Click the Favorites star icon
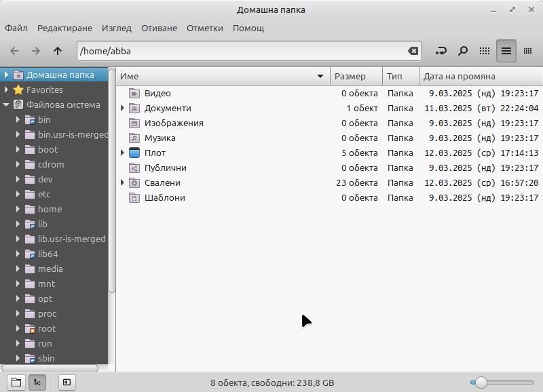The width and height of the screenshot is (543, 392). coord(18,90)
